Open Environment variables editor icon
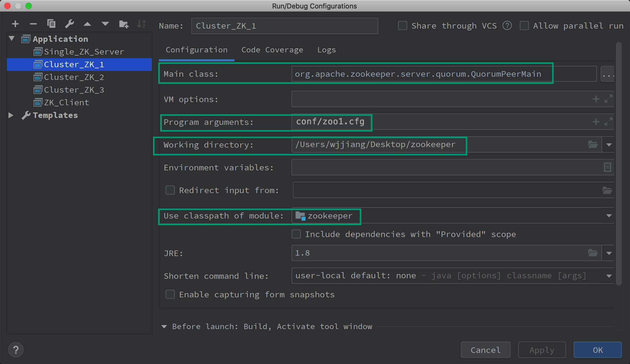The width and height of the screenshot is (630, 364). (607, 167)
